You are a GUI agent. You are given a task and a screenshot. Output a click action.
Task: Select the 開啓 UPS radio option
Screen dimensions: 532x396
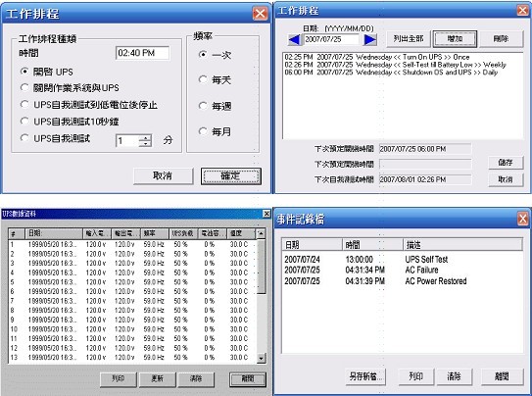click(x=24, y=72)
